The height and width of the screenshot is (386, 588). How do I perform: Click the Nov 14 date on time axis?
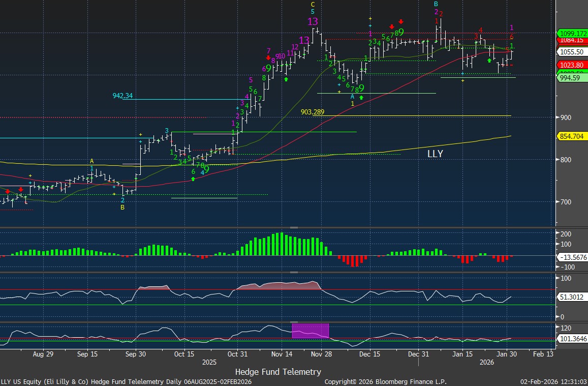(x=281, y=354)
